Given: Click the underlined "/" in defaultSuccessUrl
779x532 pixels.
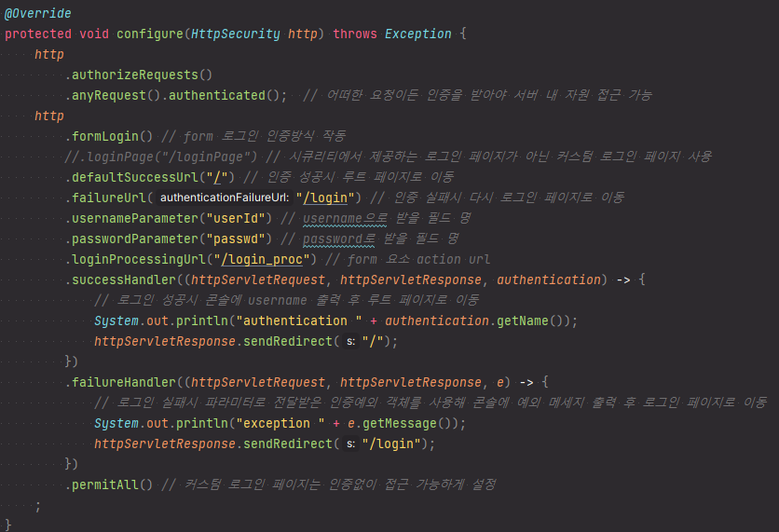Looking at the screenshot, I should [x=216, y=177].
